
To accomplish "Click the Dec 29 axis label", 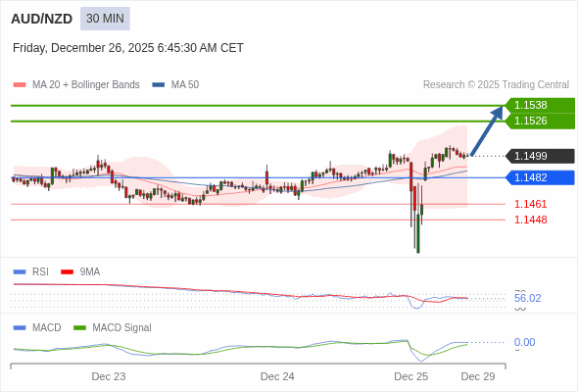I will coord(478,376).
